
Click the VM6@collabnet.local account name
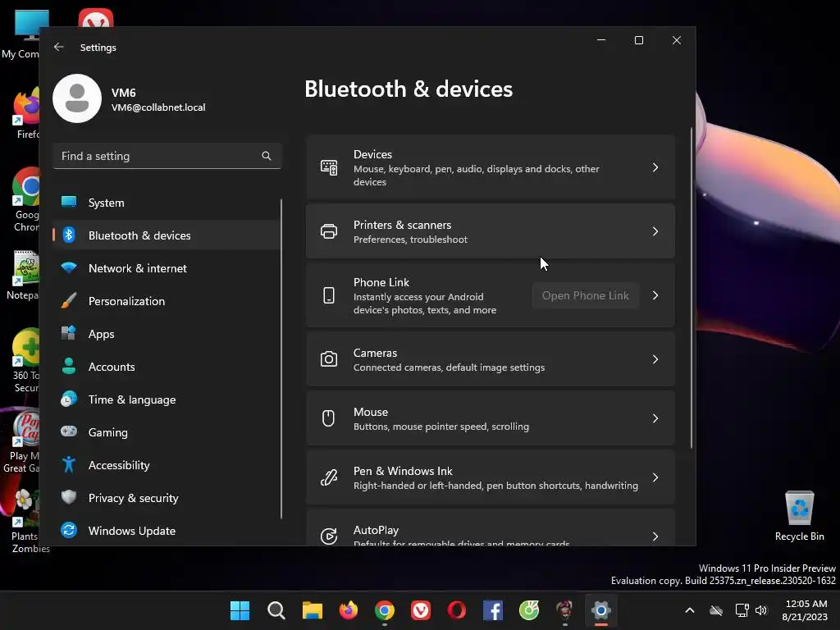pyautogui.click(x=158, y=107)
